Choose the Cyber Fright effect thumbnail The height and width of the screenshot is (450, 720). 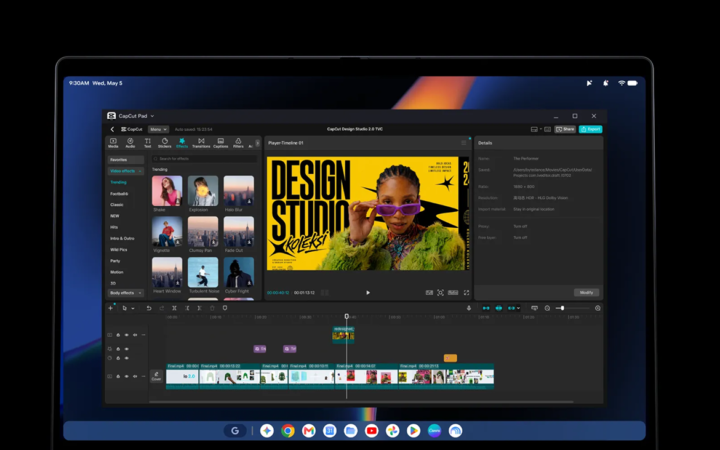click(x=239, y=272)
